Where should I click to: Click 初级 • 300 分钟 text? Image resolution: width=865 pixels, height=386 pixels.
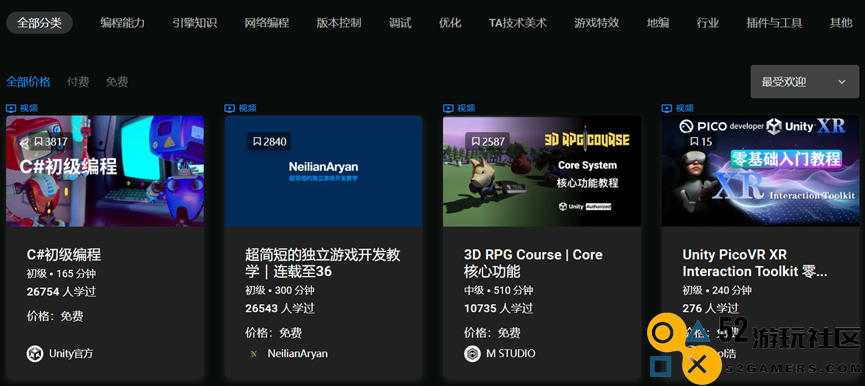click(x=280, y=290)
